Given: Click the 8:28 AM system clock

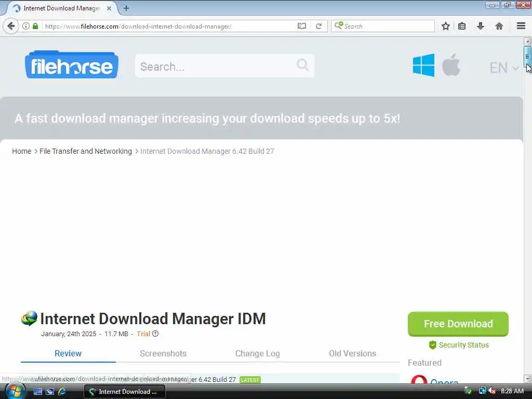Looking at the screenshot, I should pyautogui.click(x=512, y=391).
